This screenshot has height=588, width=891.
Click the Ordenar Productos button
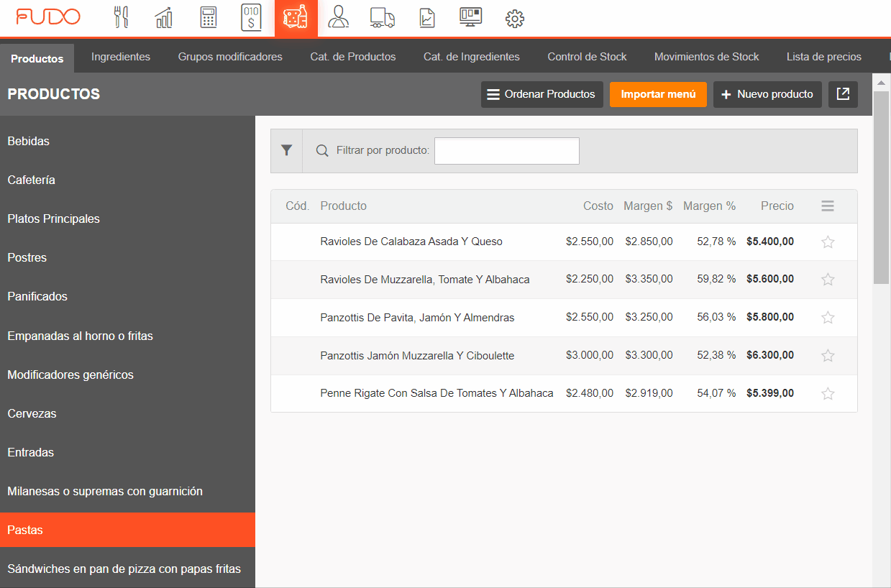click(x=542, y=94)
